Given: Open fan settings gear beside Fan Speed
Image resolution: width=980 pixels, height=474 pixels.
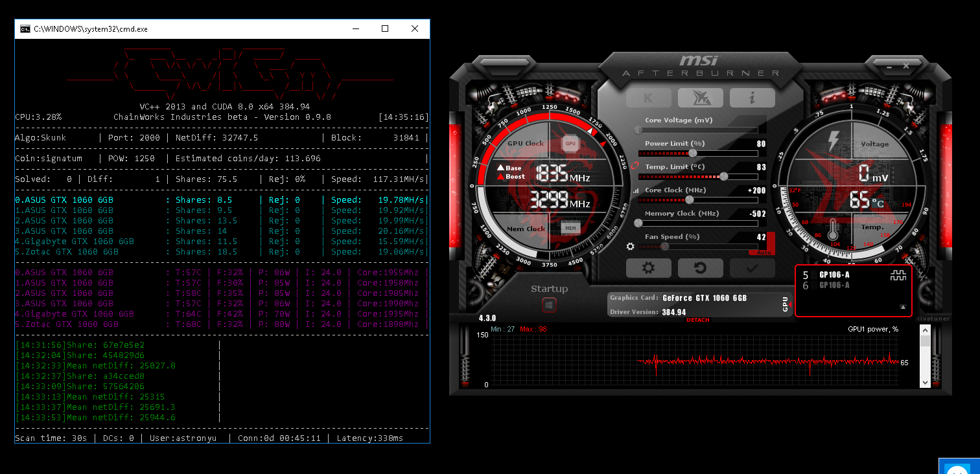Looking at the screenshot, I should click(631, 246).
